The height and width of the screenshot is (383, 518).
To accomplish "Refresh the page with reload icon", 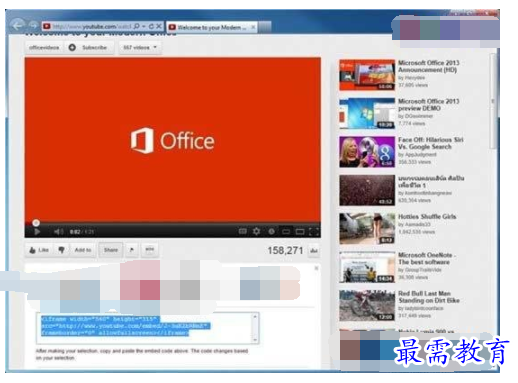I will click(151, 26).
